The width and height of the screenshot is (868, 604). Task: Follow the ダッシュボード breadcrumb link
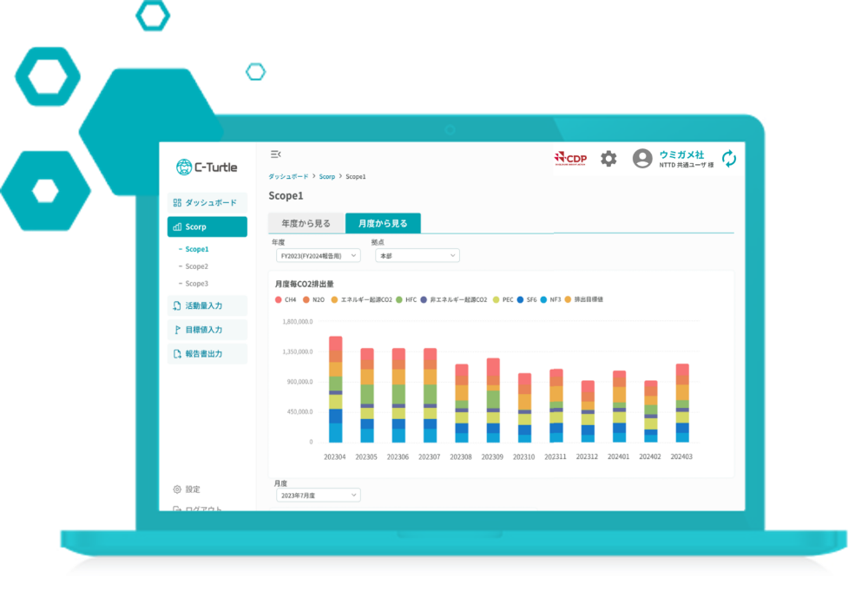point(288,176)
